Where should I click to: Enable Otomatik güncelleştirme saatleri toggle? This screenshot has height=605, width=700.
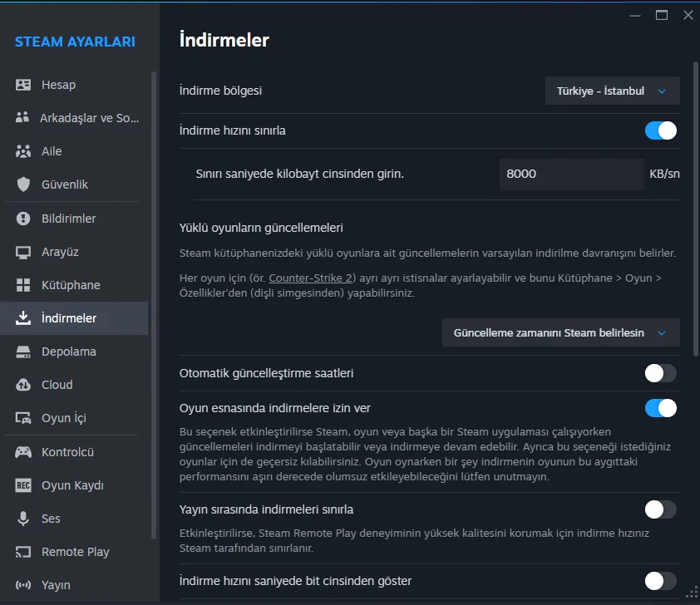661,373
